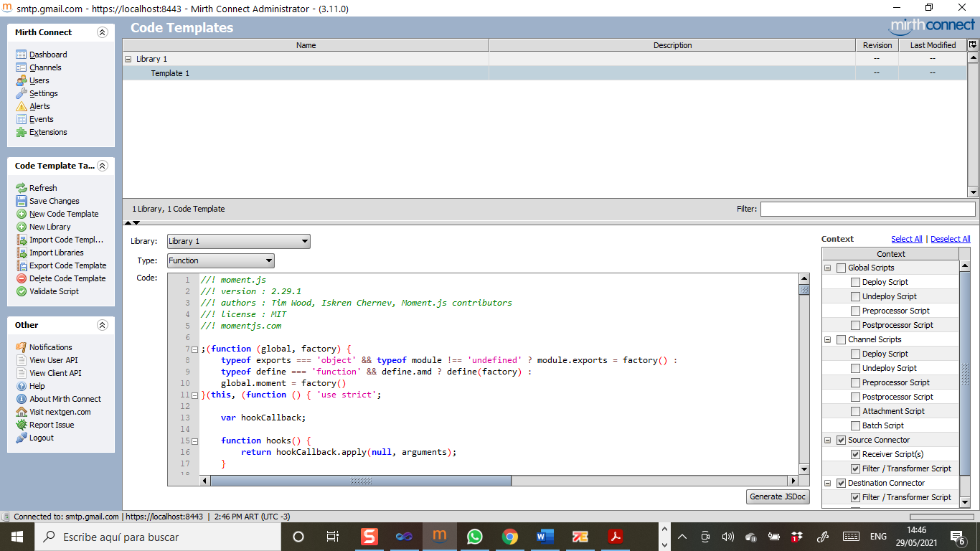Click Validate Script check icon
The height and width of the screenshot is (551, 980).
click(x=22, y=291)
